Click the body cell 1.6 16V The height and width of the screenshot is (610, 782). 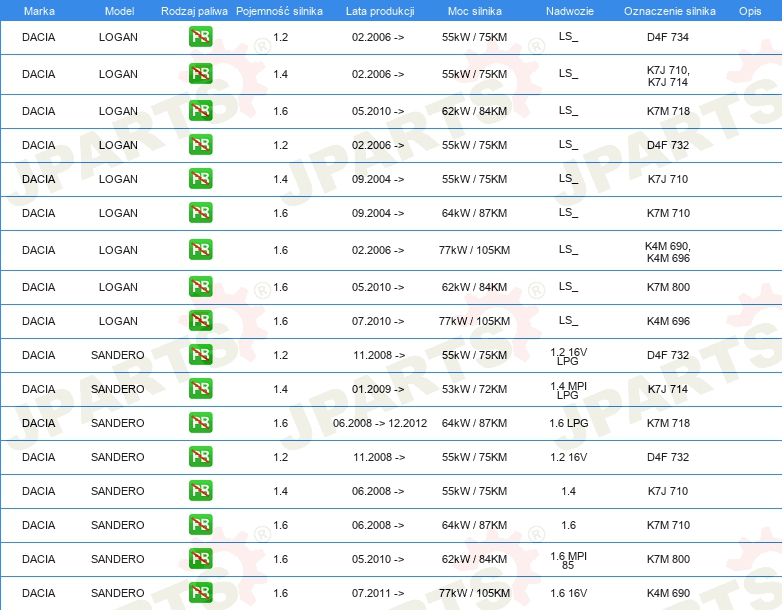[x=569, y=593]
